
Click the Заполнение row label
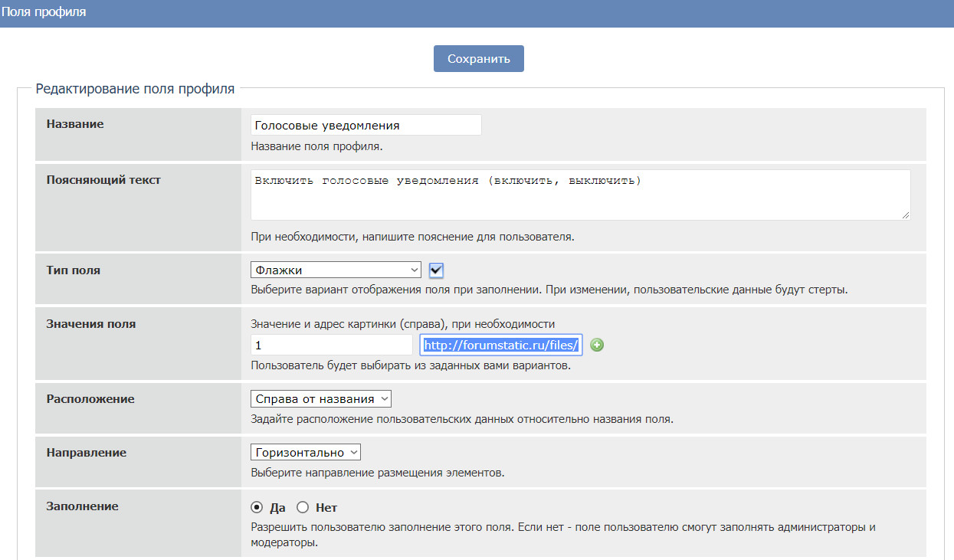[x=83, y=506]
